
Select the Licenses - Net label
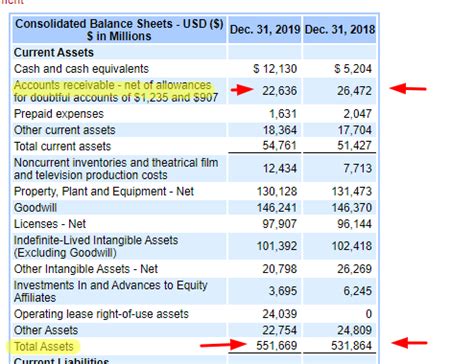pyautogui.click(x=50, y=224)
